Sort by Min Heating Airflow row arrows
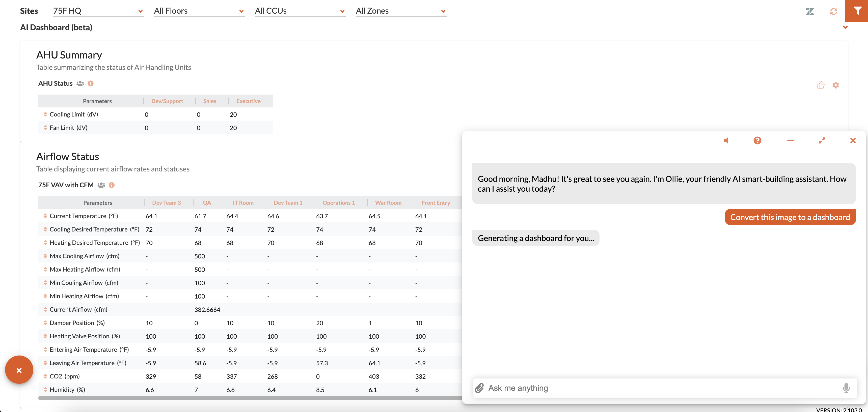Image resolution: width=868 pixels, height=412 pixels. pos(45,296)
